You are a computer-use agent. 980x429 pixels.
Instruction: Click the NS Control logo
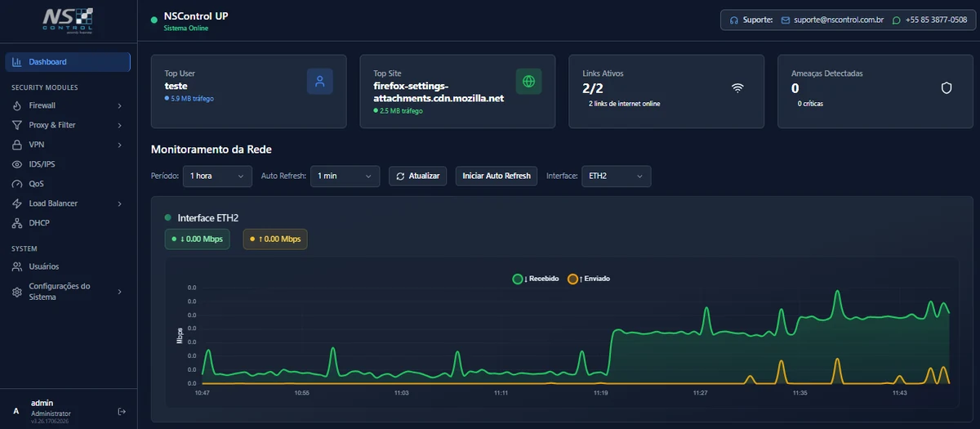coord(68,20)
